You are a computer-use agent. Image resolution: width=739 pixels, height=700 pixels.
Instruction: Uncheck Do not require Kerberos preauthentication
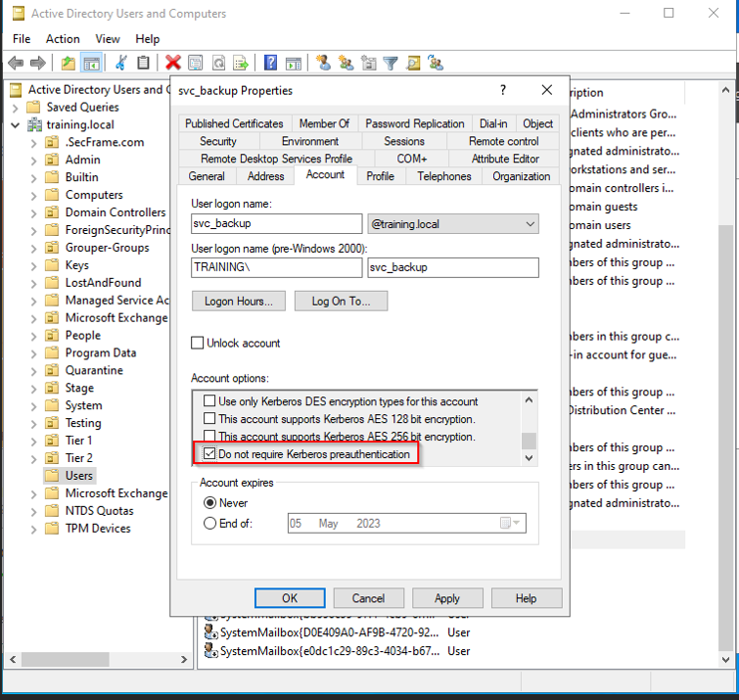coord(209,454)
